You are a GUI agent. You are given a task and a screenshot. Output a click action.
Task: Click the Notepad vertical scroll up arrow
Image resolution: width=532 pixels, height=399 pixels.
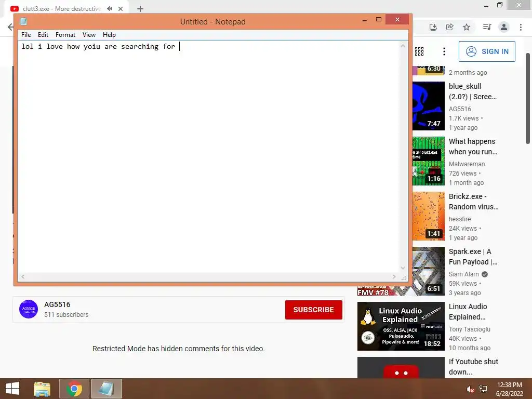[403, 46]
